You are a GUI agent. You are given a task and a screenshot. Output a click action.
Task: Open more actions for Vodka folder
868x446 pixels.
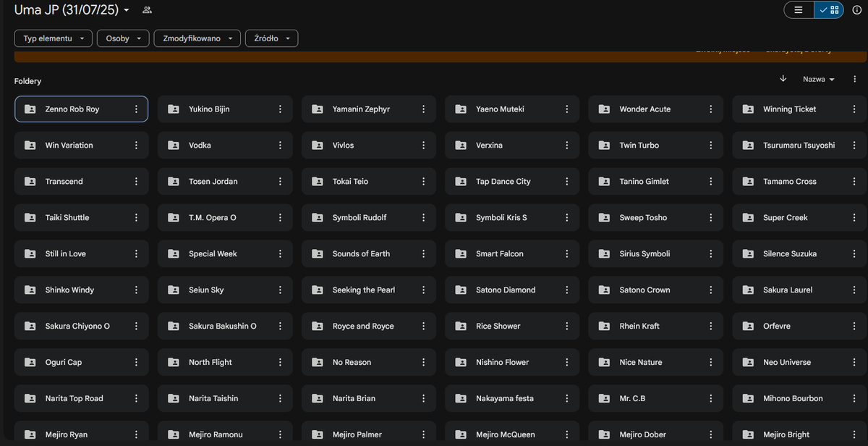[x=280, y=146]
